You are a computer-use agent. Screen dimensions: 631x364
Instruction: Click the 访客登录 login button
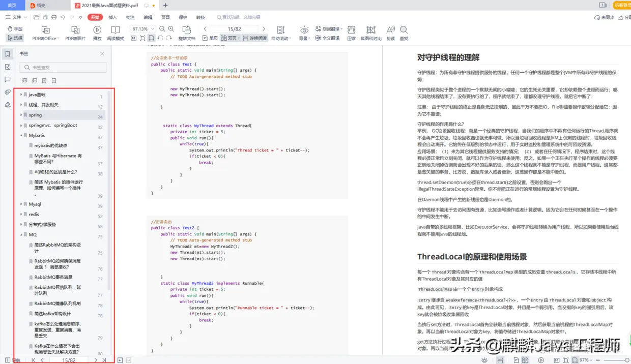pyautogui.click(x=622, y=5)
